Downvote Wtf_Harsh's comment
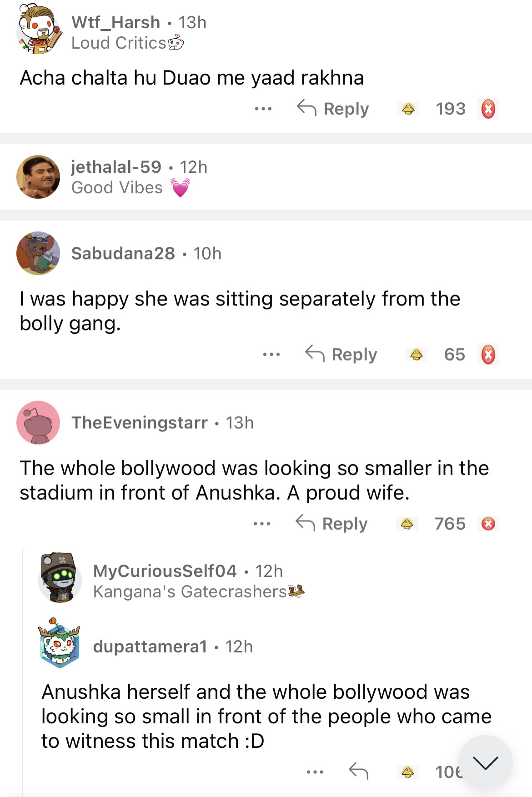This screenshot has height=797, width=532. point(488,109)
